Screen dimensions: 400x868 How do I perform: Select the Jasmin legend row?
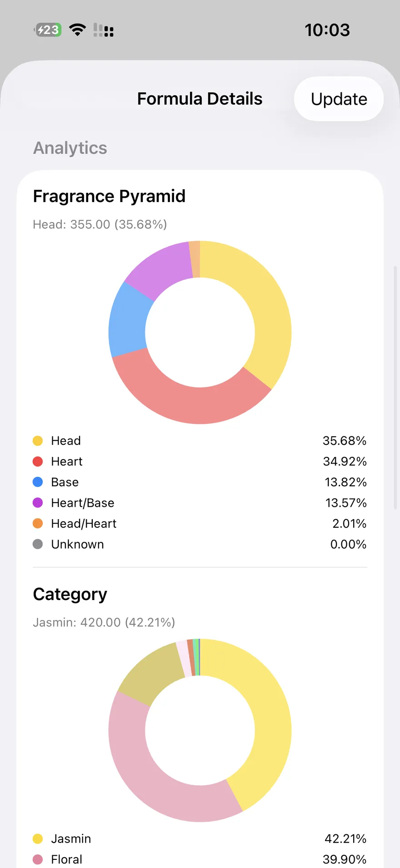pyautogui.click(x=200, y=839)
